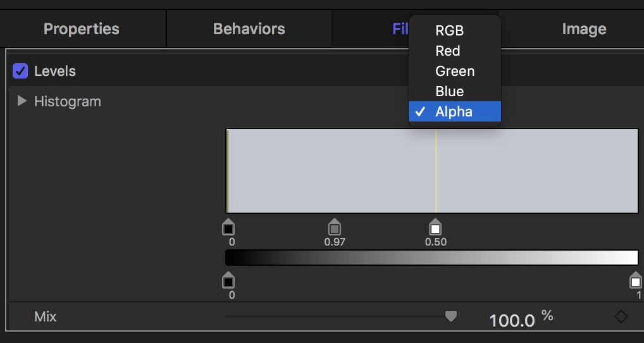Screen dimensions: 644x343
Task: Click the output black point handle
Action: [x=228, y=280]
